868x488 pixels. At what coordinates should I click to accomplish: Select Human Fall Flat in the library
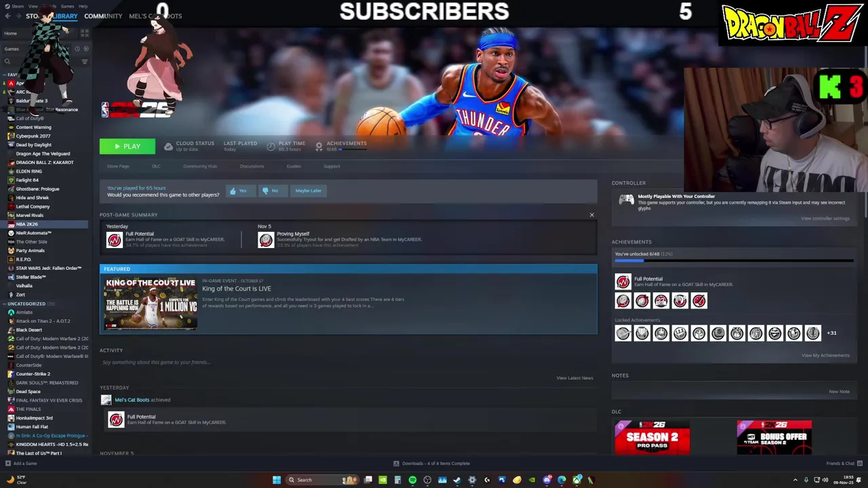click(x=32, y=426)
